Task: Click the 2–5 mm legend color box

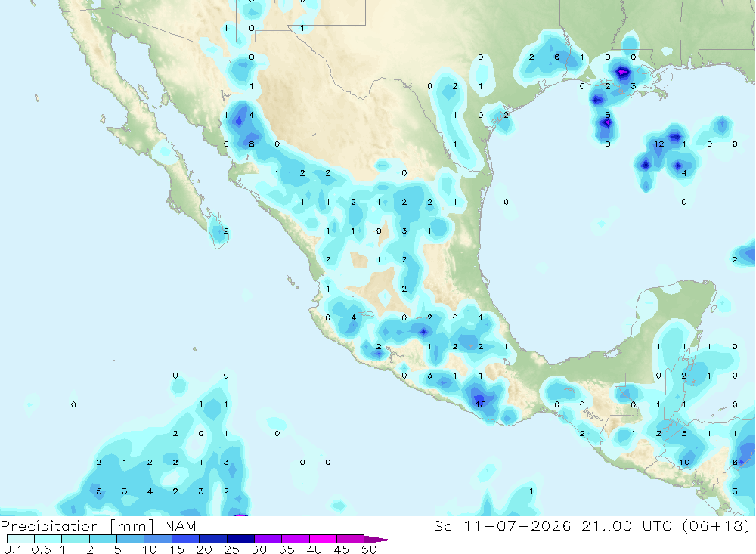Action: (103, 539)
